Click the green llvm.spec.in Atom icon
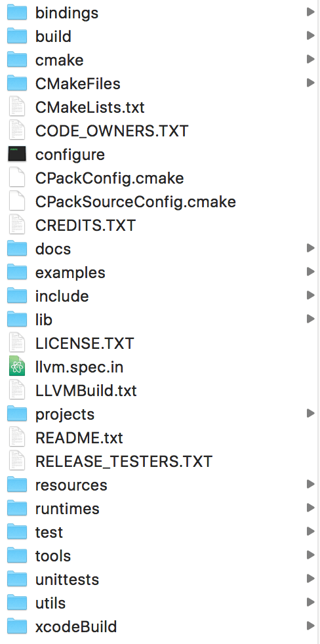The height and width of the screenshot is (644, 320). click(x=17, y=367)
